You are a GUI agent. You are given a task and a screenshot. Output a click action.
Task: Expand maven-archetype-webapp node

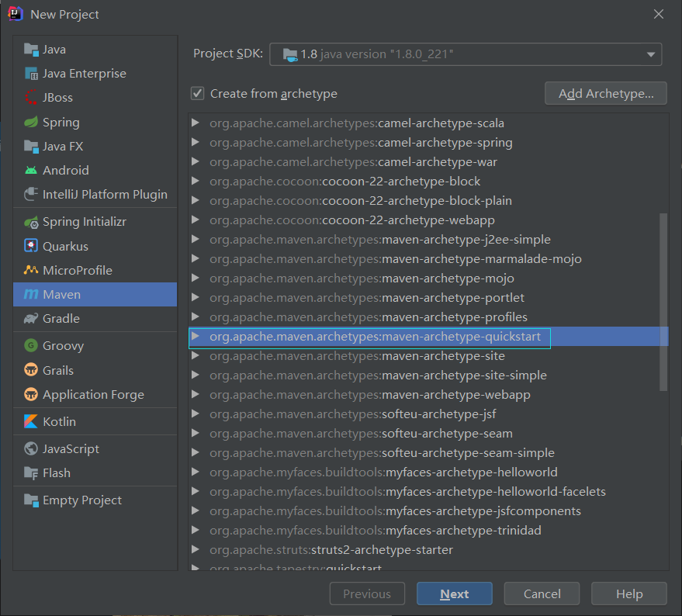pyautogui.click(x=196, y=395)
